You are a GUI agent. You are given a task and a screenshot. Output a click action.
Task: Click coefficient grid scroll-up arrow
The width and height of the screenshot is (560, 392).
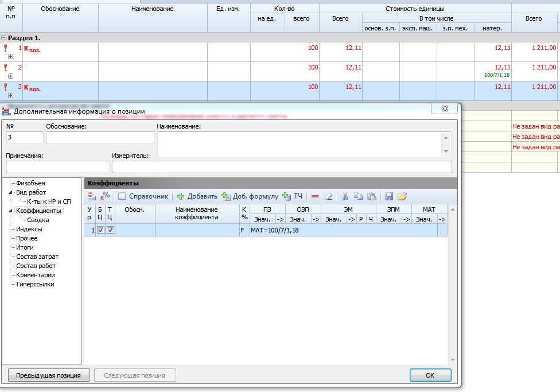point(453,209)
